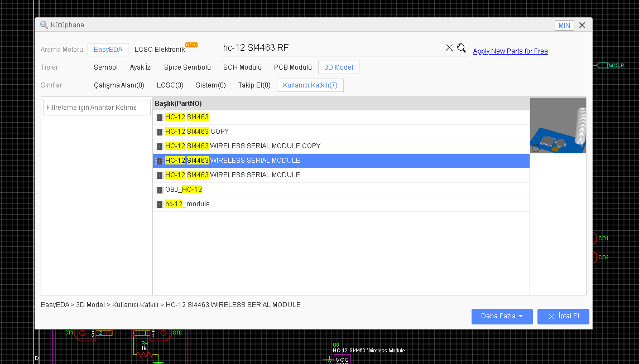Click the chip icon beside HC-12 SI4463 COPY

160,132
